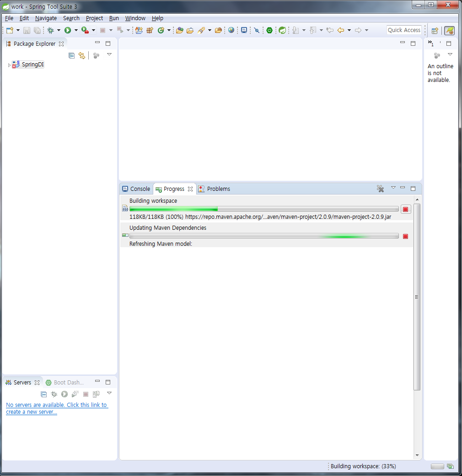
Task: Cancel Updating Maven Dependencies job
Action: tap(406, 236)
